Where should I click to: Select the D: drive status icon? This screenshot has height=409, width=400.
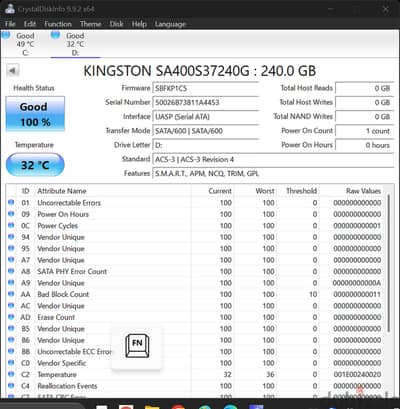[x=55, y=34]
